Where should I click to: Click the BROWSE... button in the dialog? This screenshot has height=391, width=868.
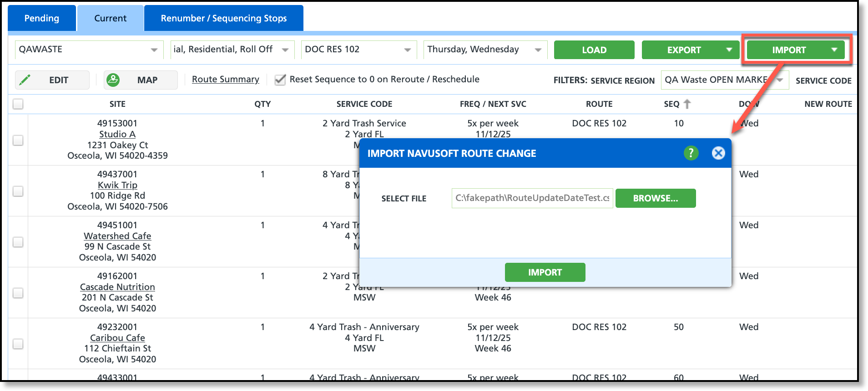point(656,198)
